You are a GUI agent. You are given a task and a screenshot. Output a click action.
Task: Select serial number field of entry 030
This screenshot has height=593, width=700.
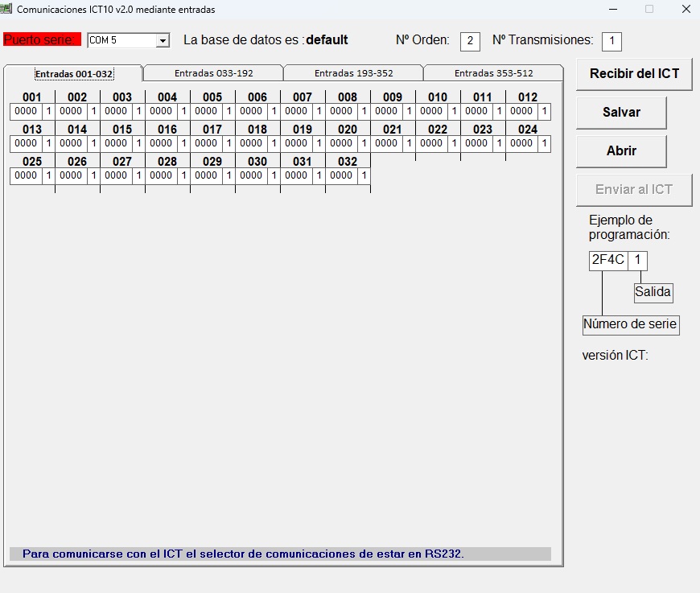251,175
